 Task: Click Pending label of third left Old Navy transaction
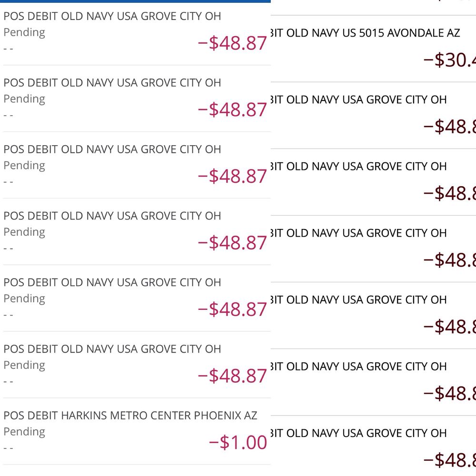pos(24,166)
